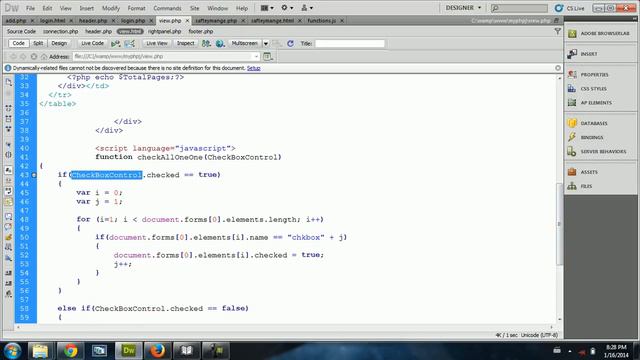
Task: Toggle Code view
Action: (x=18, y=43)
